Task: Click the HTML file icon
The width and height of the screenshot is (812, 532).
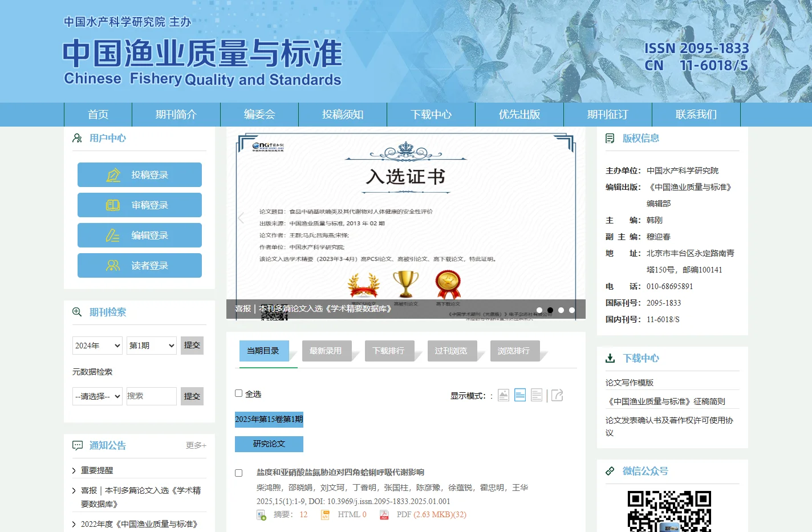Action: [326, 515]
